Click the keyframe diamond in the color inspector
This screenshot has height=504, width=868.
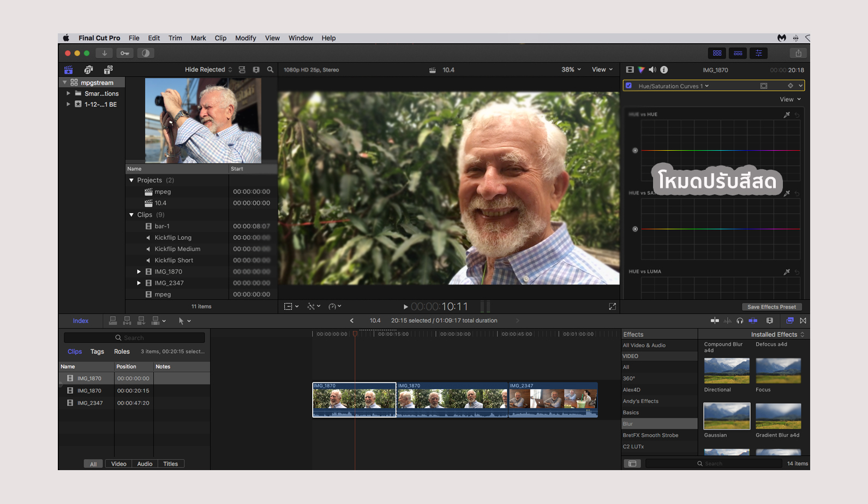coord(791,86)
